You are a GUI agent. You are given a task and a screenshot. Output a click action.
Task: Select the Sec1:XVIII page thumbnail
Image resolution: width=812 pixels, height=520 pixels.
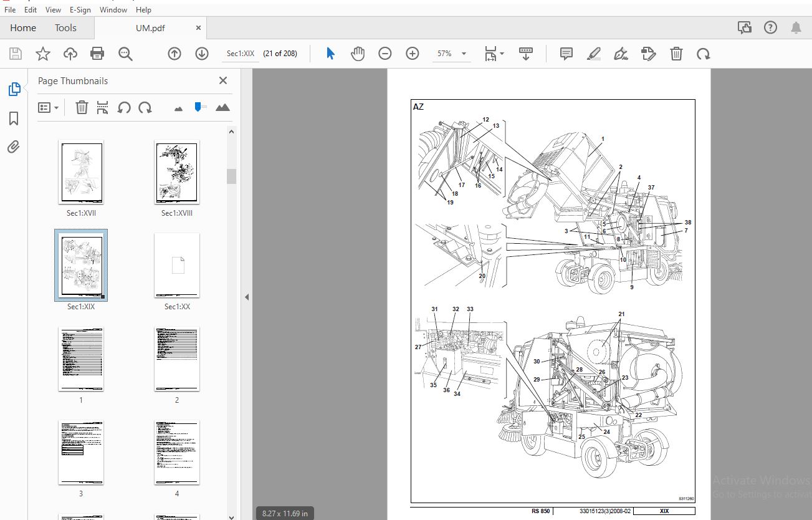pyautogui.click(x=177, y=171)
